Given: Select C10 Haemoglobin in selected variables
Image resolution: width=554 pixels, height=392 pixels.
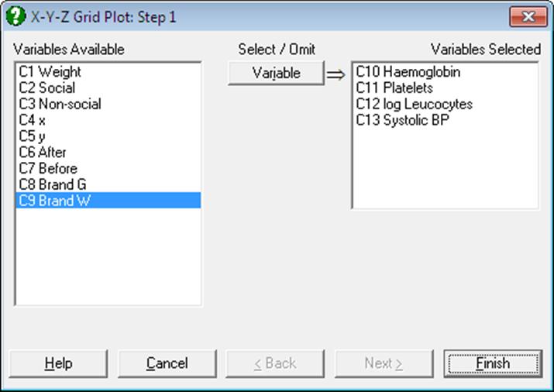Looking at the screenshot, I should [x=446, y=72].
